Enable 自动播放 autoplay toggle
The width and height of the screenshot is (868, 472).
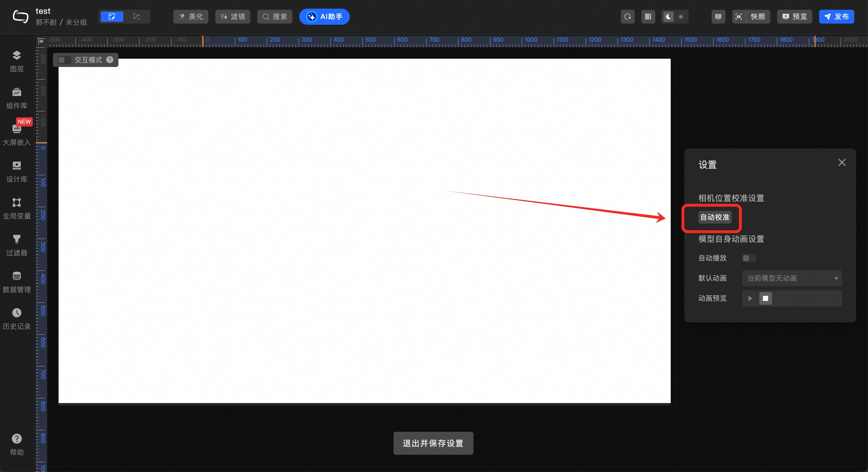tap(749, 258)
